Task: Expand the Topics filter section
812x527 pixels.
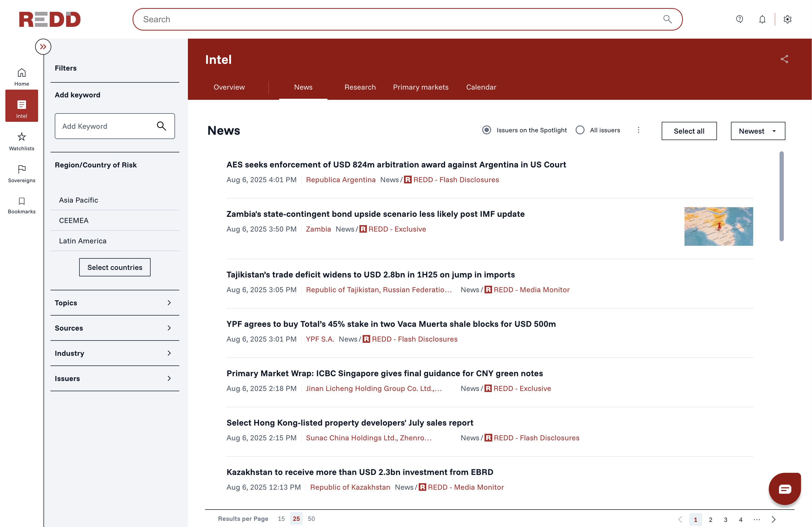Action: [x=115, y=303]
